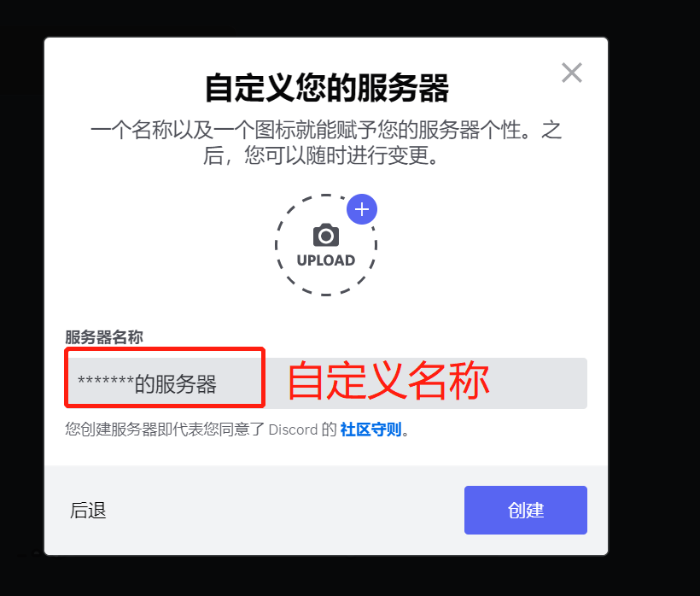Focus the 服务器名称 input field

click(x=326, y=383)
